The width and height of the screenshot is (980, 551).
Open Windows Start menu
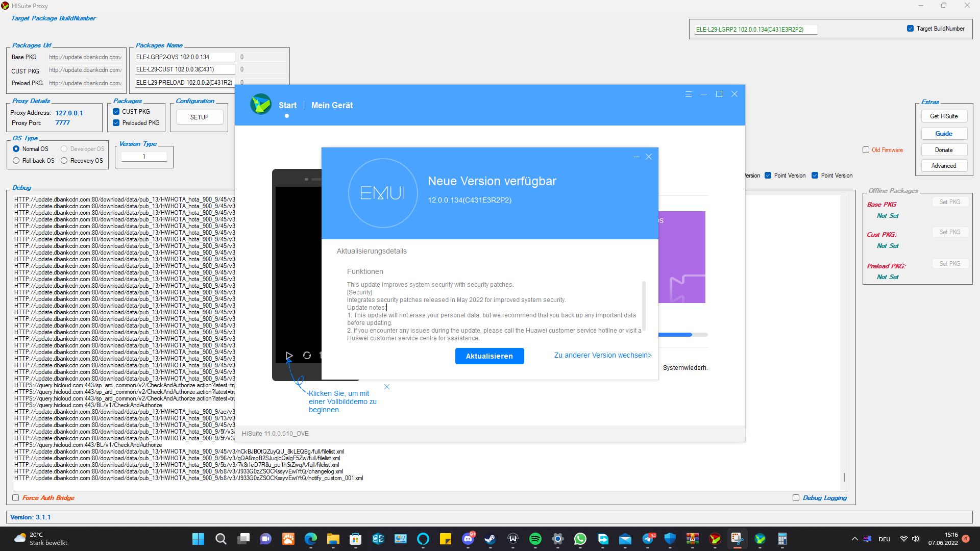[x=198, y=539]
